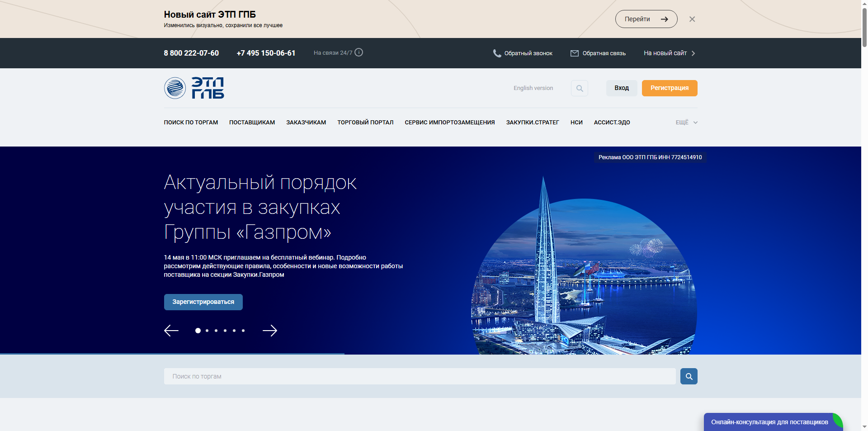This screenshot has height=431, width=868.
Task: Click the Реклама ООО ЭТП ГПБ label
Action: 650,157
